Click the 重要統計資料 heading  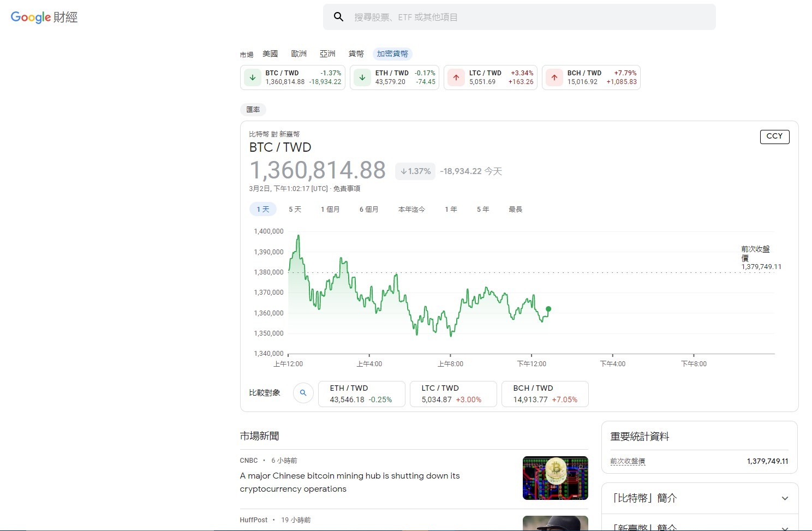640,437
